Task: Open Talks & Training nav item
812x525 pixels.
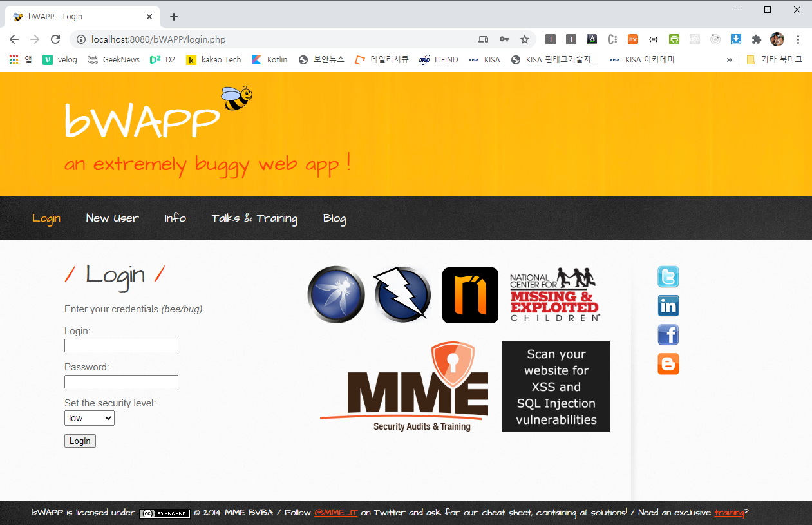Action: point(255,218)
